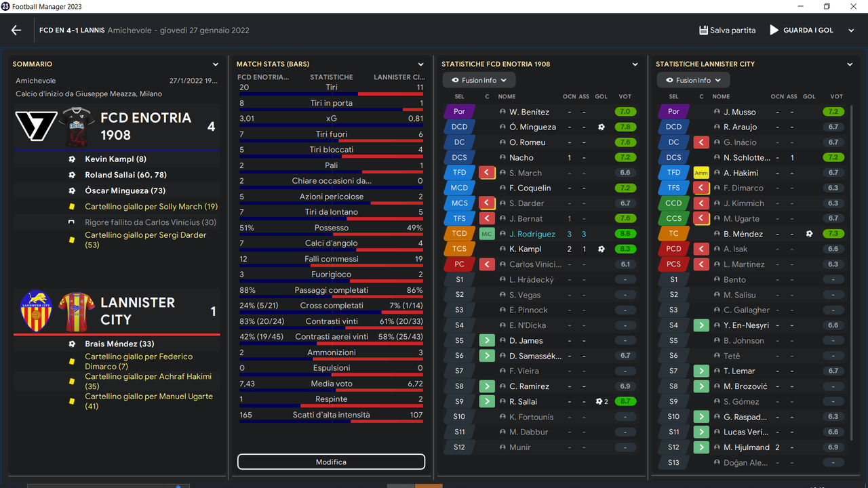Image resolution: width=868 pixels, height=488 pixels.
Task: Click the green substituted-on arrow for Y. En-Nesyri
Action: (701, 325)
